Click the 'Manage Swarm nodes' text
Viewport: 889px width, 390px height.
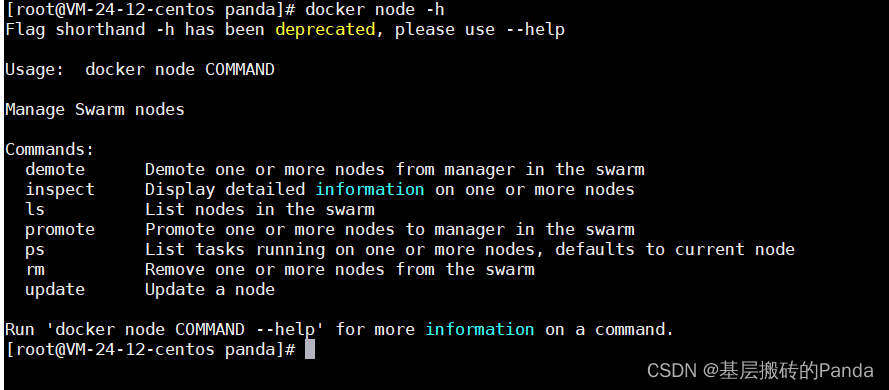95,109
